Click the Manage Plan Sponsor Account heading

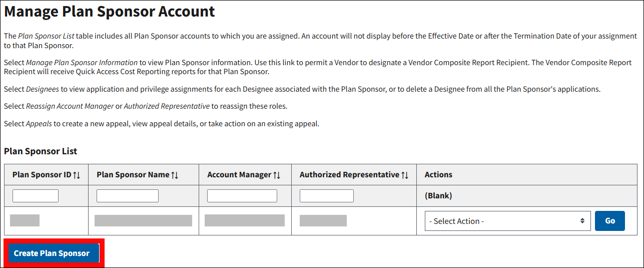point(110,12)
